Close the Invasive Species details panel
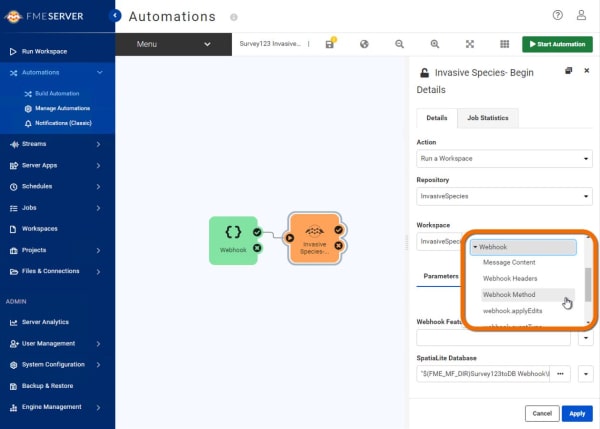 click(587, 70)
